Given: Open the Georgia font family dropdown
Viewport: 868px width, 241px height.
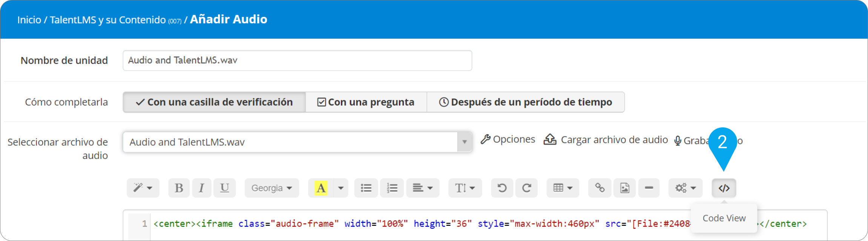Looking at the screenshot, I should [272, 188].
